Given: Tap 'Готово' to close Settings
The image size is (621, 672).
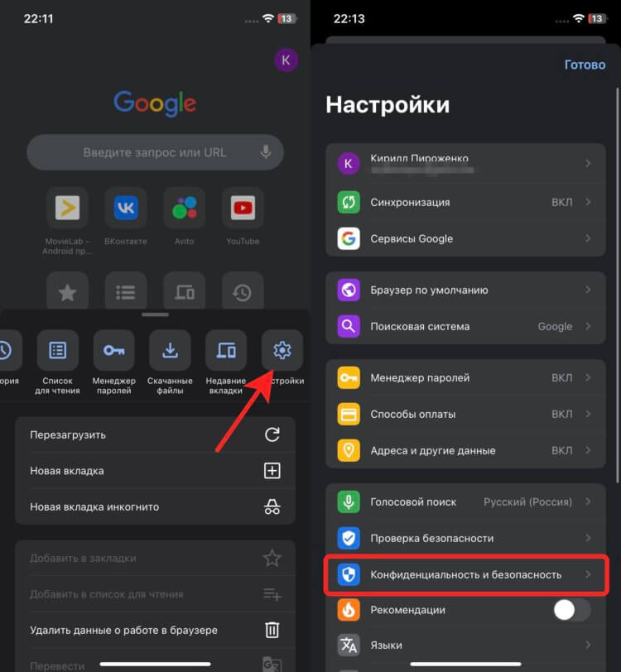Looking at the screenshot, I should pyautogui.click(x=585, y=65).
